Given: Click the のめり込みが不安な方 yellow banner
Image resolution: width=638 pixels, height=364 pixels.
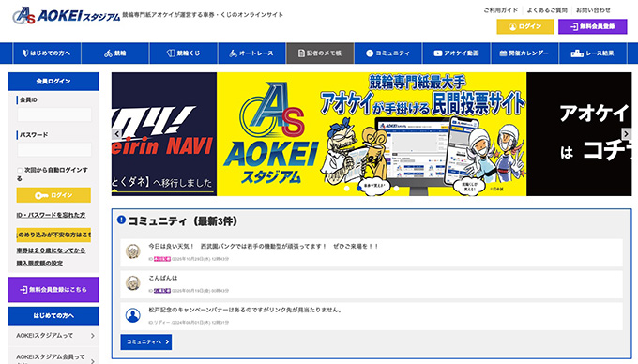Looking at the screenshot, I should [53, 235].
